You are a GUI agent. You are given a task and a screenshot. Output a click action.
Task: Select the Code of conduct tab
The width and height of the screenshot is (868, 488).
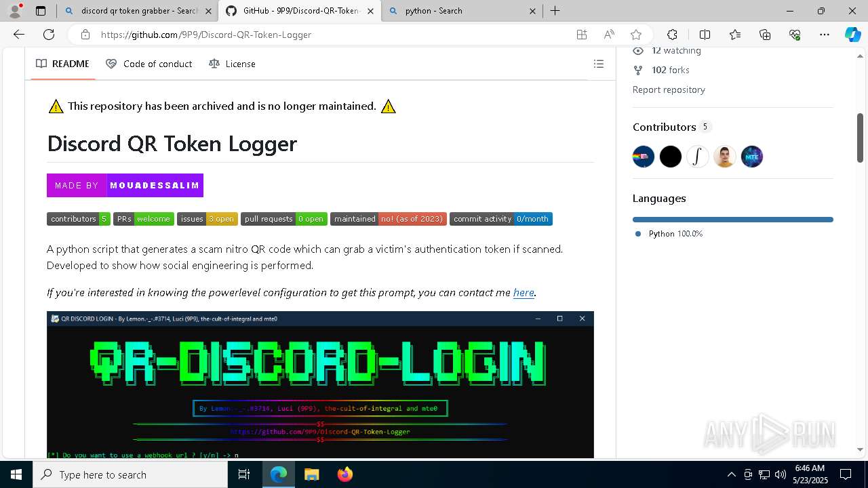coord(149,64)
